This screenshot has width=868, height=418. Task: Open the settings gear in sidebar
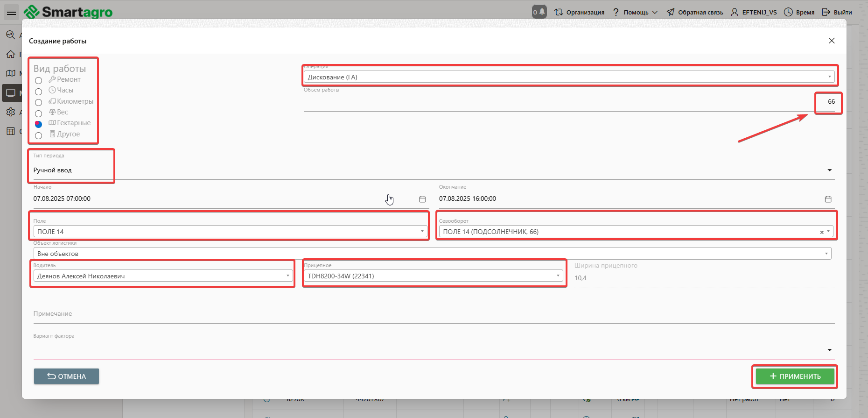11,112
